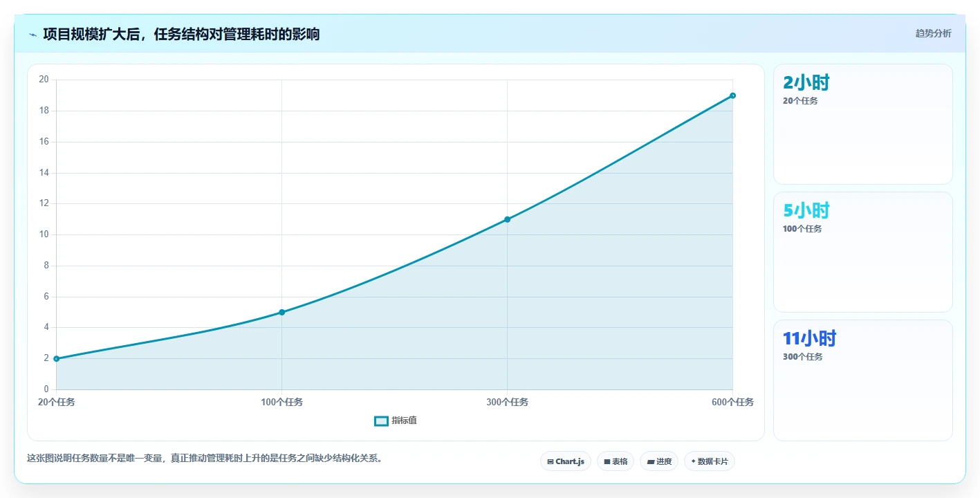Click the x-axis label 600个任务
Screen dimensions: 980x498
click(x=732, y=402)
